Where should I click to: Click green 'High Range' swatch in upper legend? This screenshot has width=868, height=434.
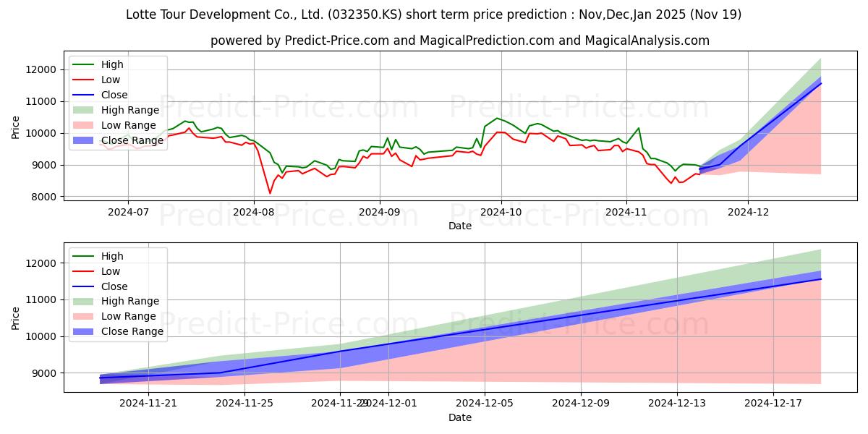point(84,110)
